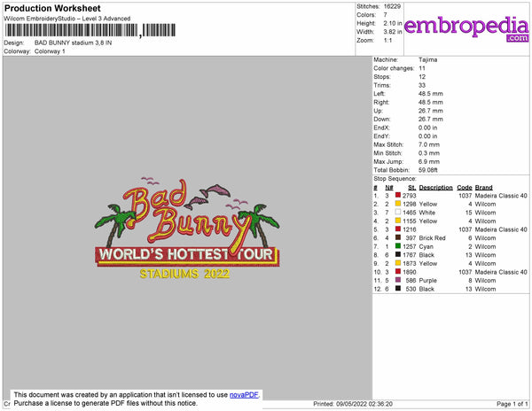Select the white swatch in stop row 3
This screenshot has height=411, width=532.
(398, 212)
